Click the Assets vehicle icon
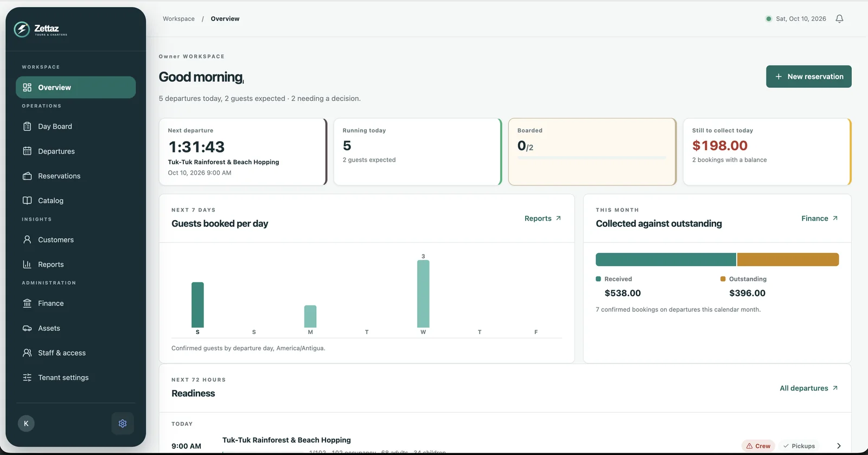868x455 pixels. click(27, 328)
